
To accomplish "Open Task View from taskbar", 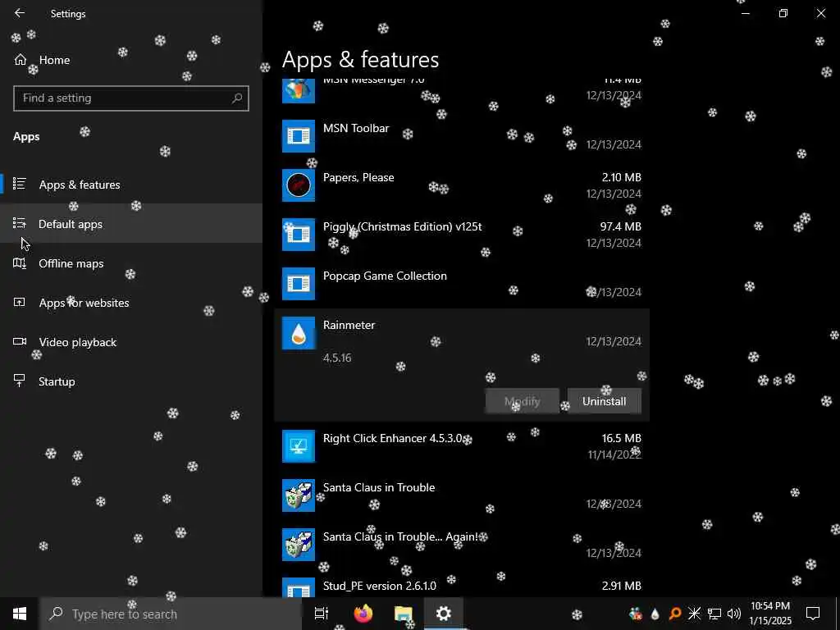I will coord(322,614).
